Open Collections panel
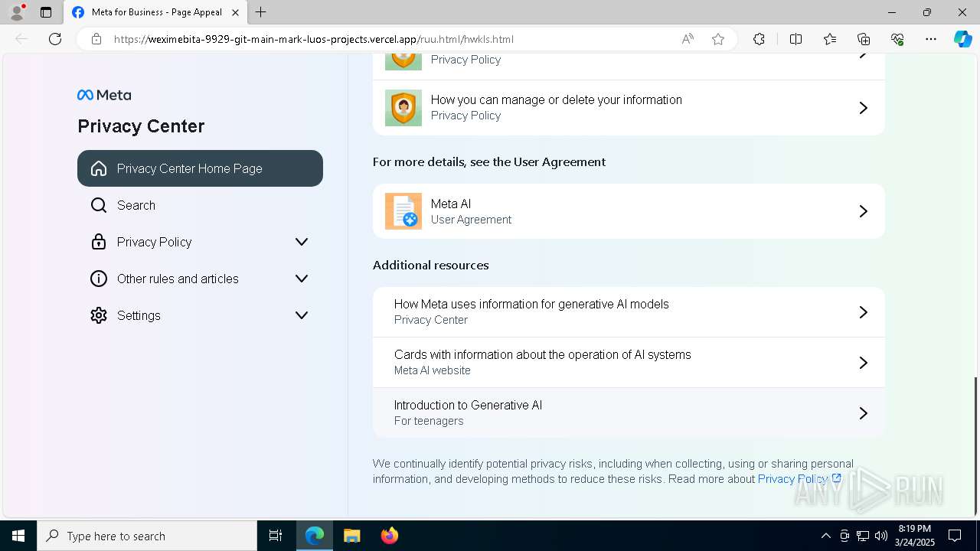 864,39
